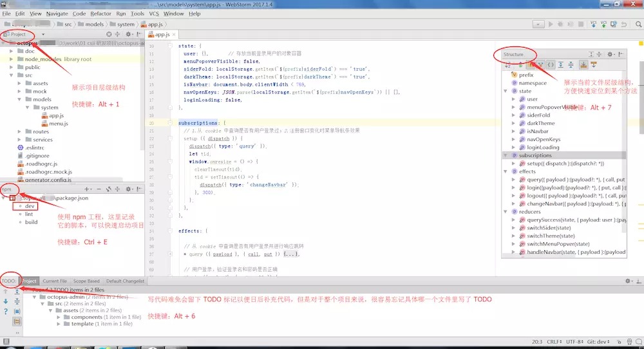Collapse the reducers node in Structure
Viewport: 644px width, 349px height.
(x=506, y=212)
